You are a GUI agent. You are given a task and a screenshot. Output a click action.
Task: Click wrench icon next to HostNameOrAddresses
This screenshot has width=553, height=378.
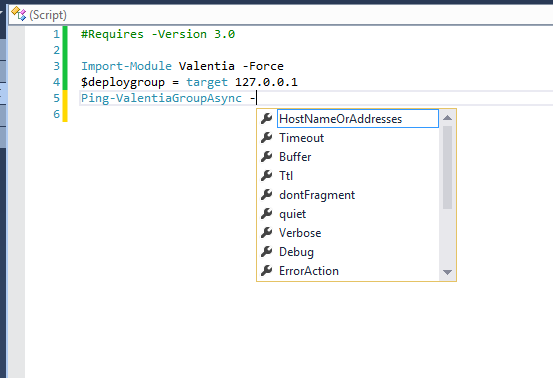[x=267, y=119]
